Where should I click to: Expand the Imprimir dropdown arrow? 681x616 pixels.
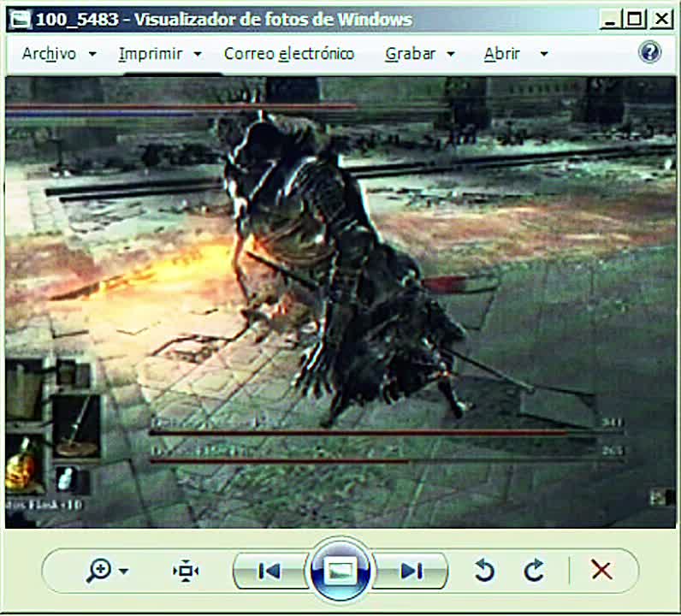[x=198, y=54]
